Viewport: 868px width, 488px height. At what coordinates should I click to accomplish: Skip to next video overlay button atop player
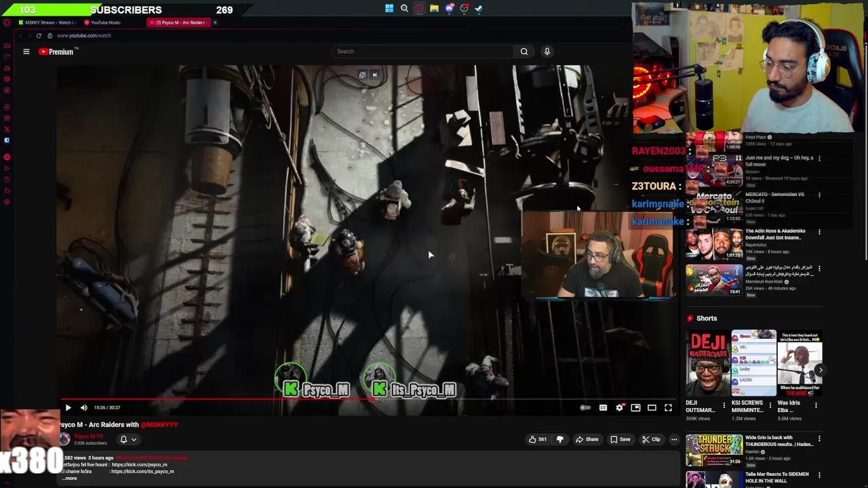click(x=374, y=75)
